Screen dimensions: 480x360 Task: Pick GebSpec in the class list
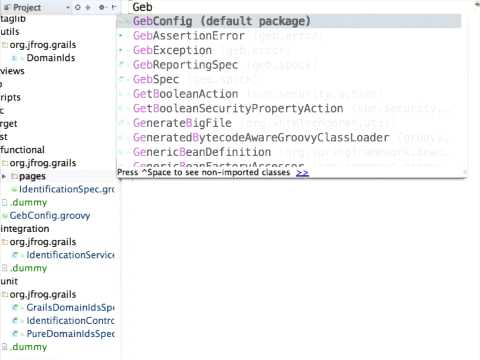[156, 80]
